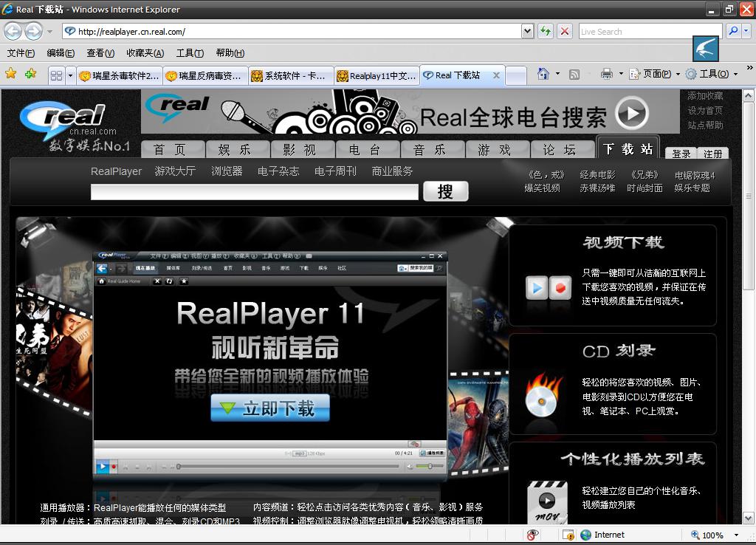Go to the 影视 site navigation tab
This screenshot has width=756, height=545.
pos(303,149)
